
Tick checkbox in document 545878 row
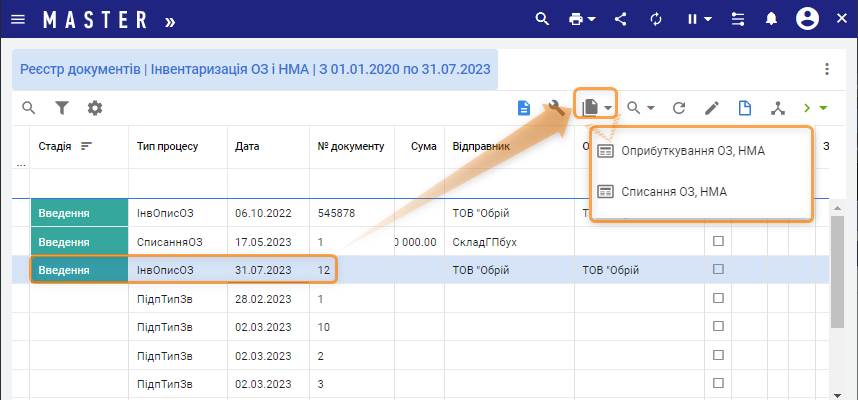[717, 213]
